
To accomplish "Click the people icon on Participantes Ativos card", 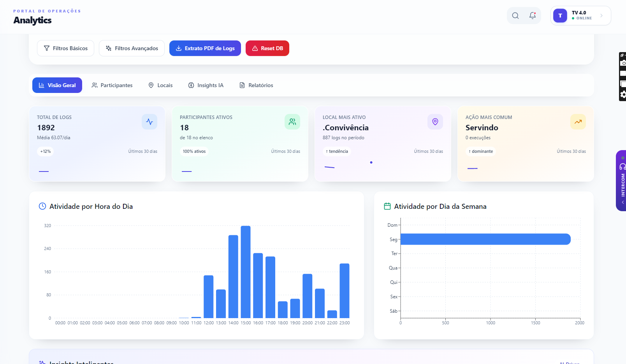I will (292, 122).
